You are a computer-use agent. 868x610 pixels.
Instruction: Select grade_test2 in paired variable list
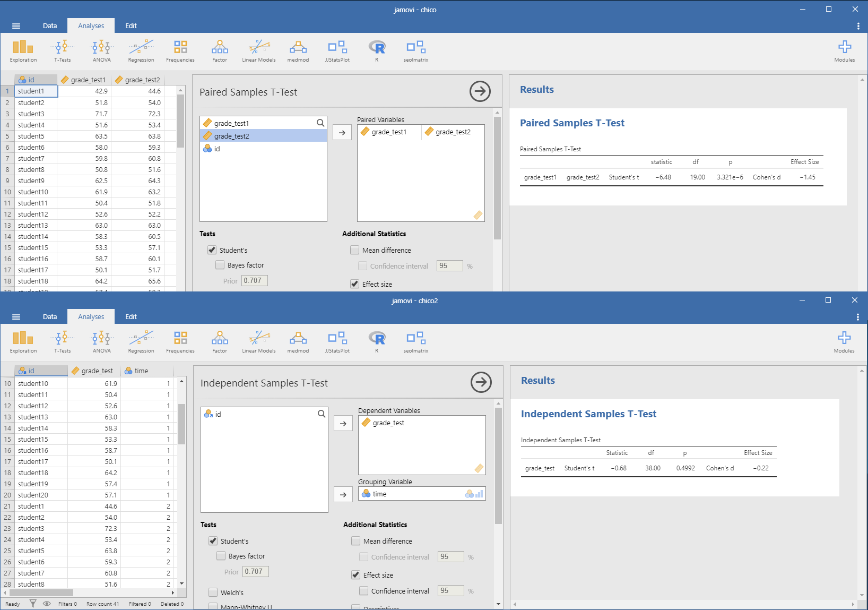pos(263,136)
